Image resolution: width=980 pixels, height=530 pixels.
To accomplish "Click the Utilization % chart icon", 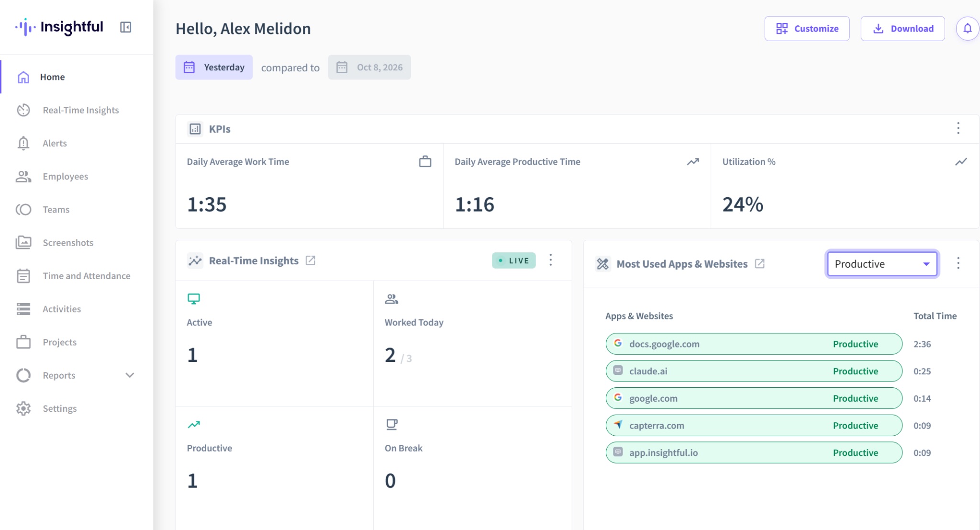I will (961, 162).
